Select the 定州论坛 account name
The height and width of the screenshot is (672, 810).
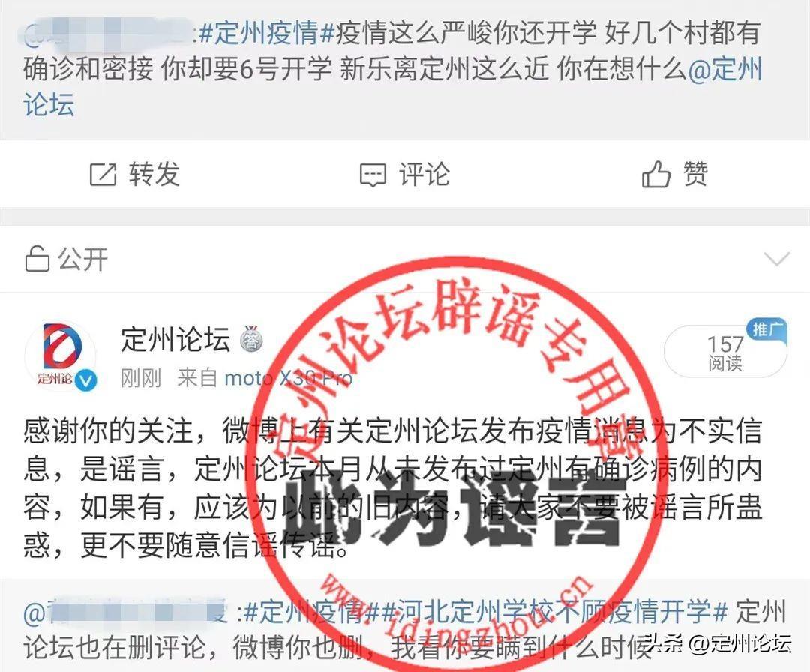coord(175,339)
